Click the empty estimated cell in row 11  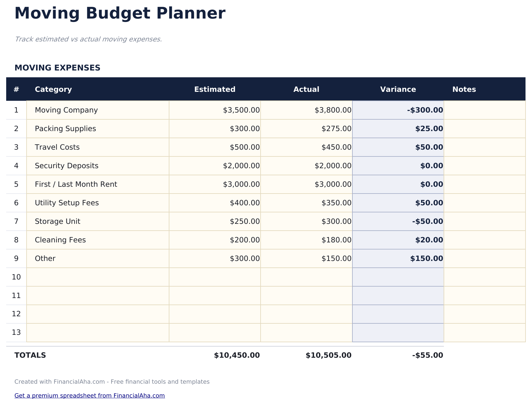(215, 296)
